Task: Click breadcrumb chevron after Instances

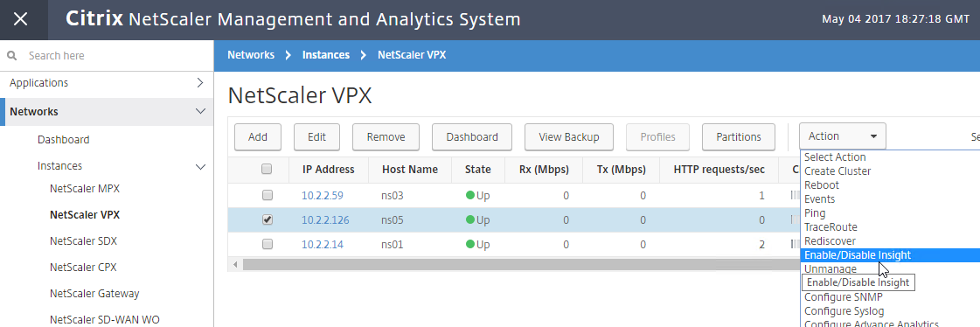Action: 363,55
